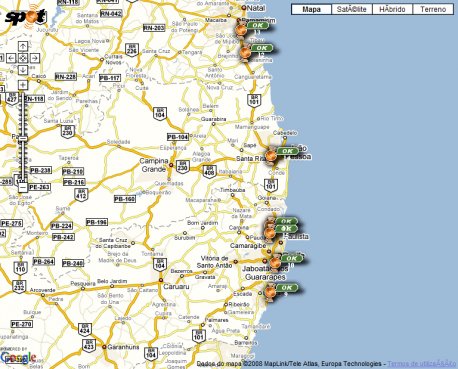This screenshot has width=458, height=369.
Task: Open the terms of use link
Action: point(422,363)
